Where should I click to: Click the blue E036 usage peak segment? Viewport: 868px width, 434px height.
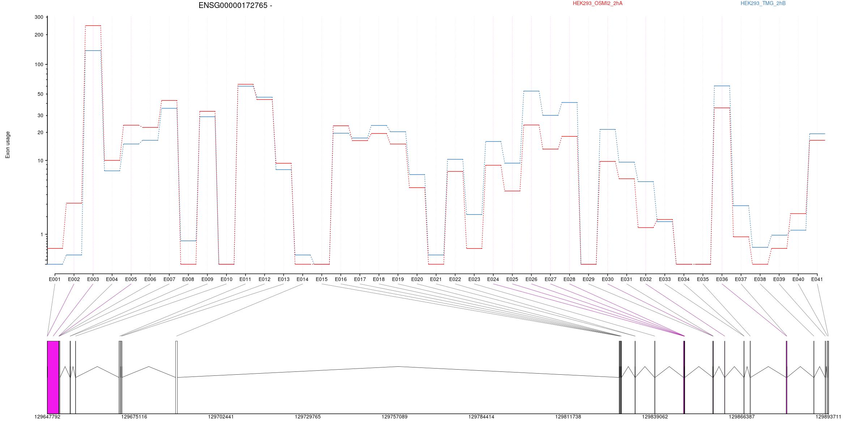722,86
